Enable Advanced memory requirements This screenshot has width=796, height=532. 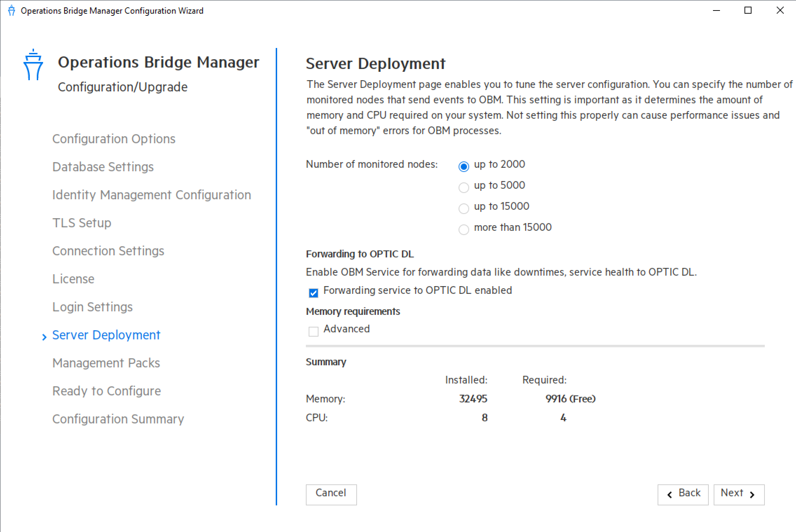313,331
